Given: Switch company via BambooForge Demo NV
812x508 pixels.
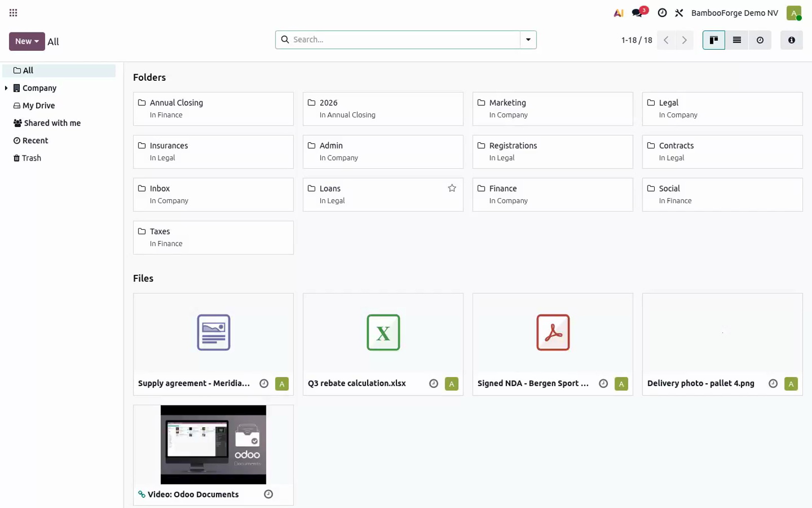Looking at the screenshot, I should click(x=734, y=13).
